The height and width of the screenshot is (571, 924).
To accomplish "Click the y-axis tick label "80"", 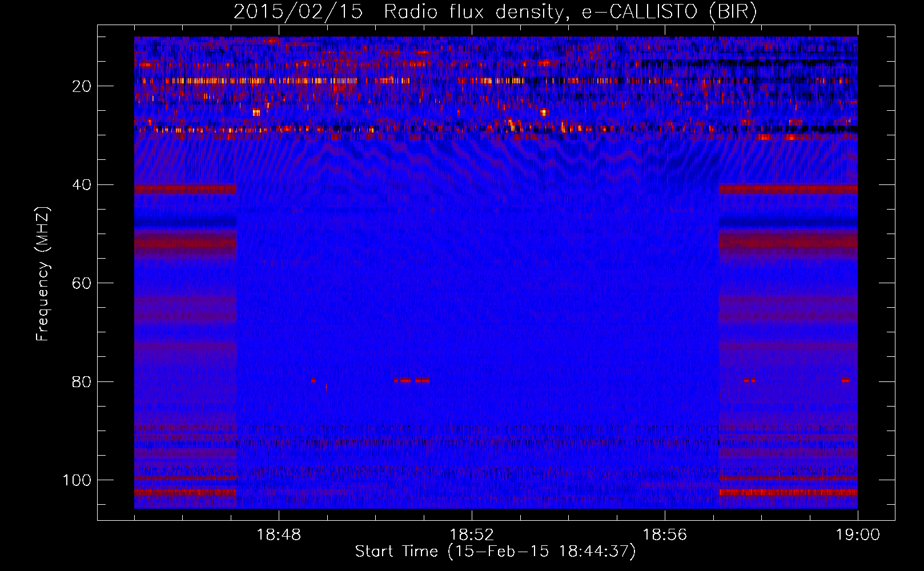I will pos(82,381).
